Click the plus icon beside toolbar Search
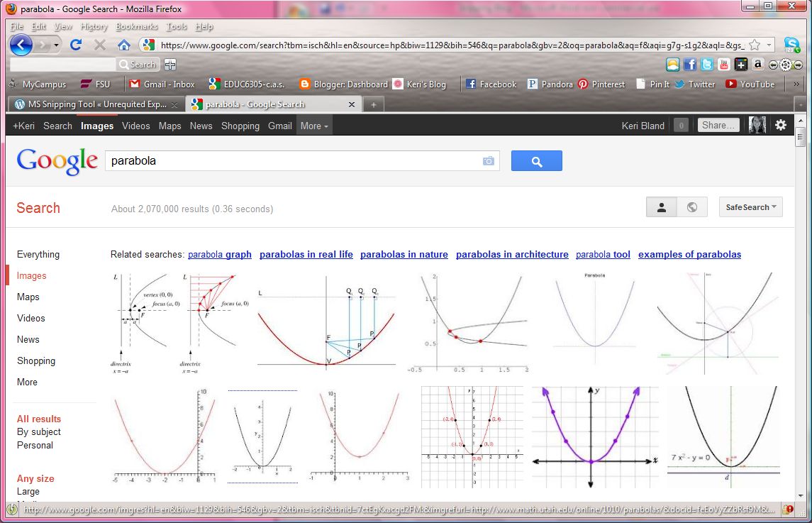Image resolution: width=812 pixels, height=523 pixels. 170,65
